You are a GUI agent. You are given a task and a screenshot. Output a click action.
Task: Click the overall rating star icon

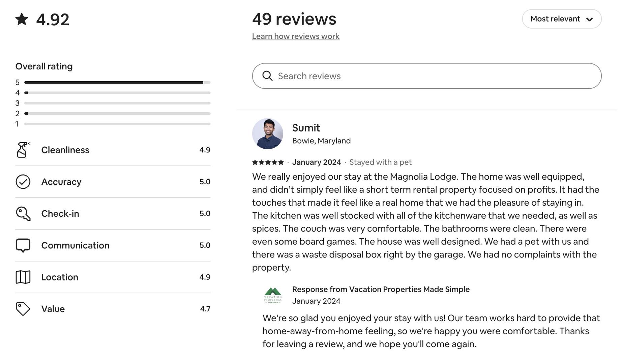22,19
